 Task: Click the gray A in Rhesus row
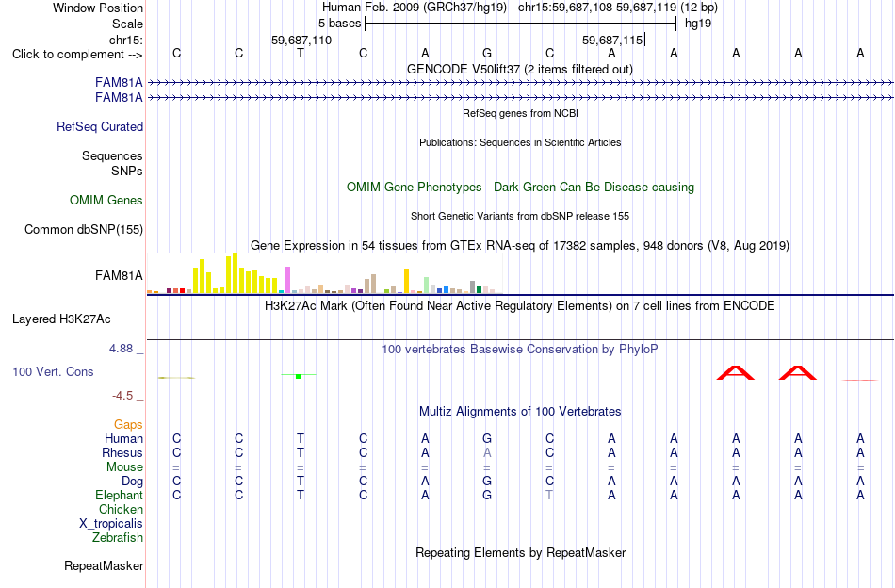[487, 452]
